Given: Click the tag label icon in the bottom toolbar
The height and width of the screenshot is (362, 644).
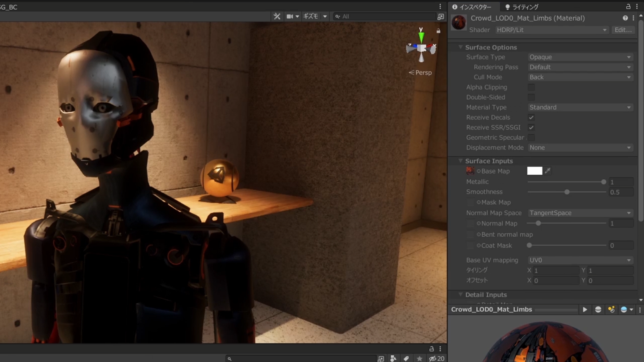Looking at the screenshot, I should pos(406,359).
